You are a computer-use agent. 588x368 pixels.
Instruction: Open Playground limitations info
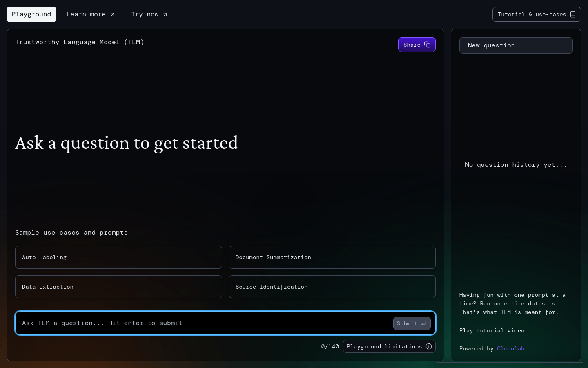pos(389,346)
